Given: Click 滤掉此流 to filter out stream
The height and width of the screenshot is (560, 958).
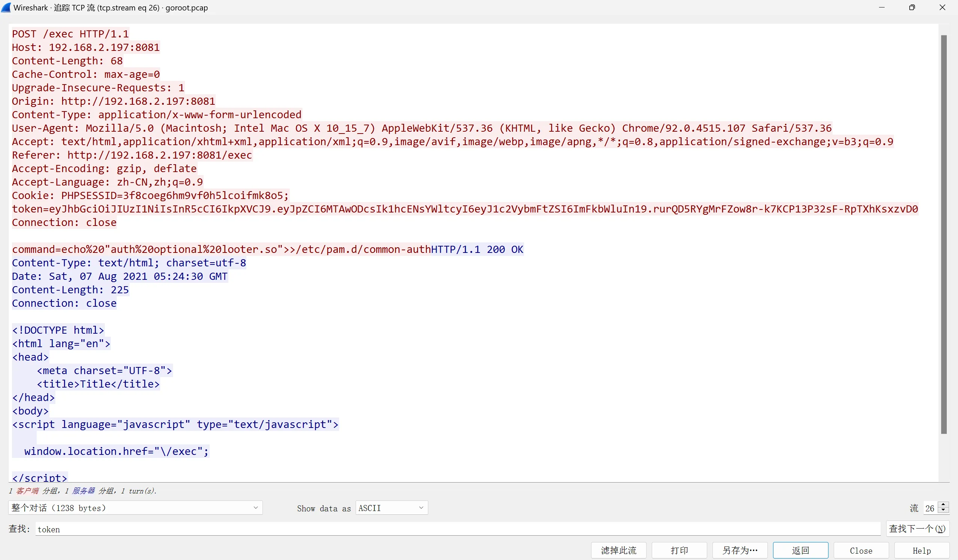Looking at the screenshot, I should click(618, 551).
